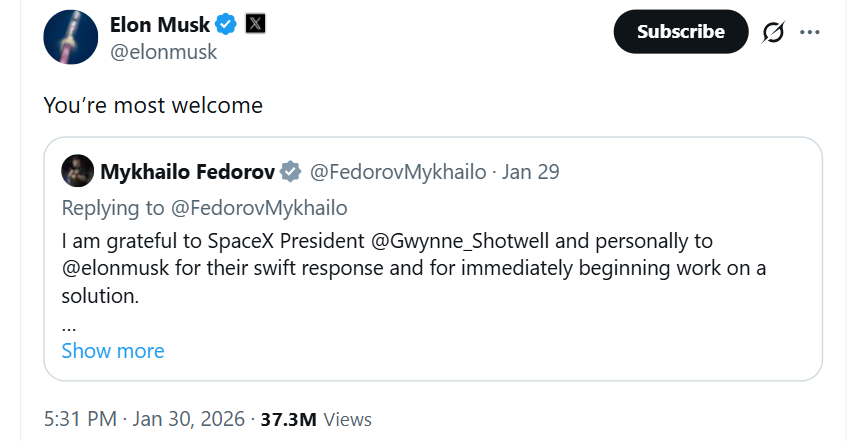Open the 5:31 PM Jan 30, 2026 timestamp
This screenshot has width=858, height=441.
click(x=145, y=419)
